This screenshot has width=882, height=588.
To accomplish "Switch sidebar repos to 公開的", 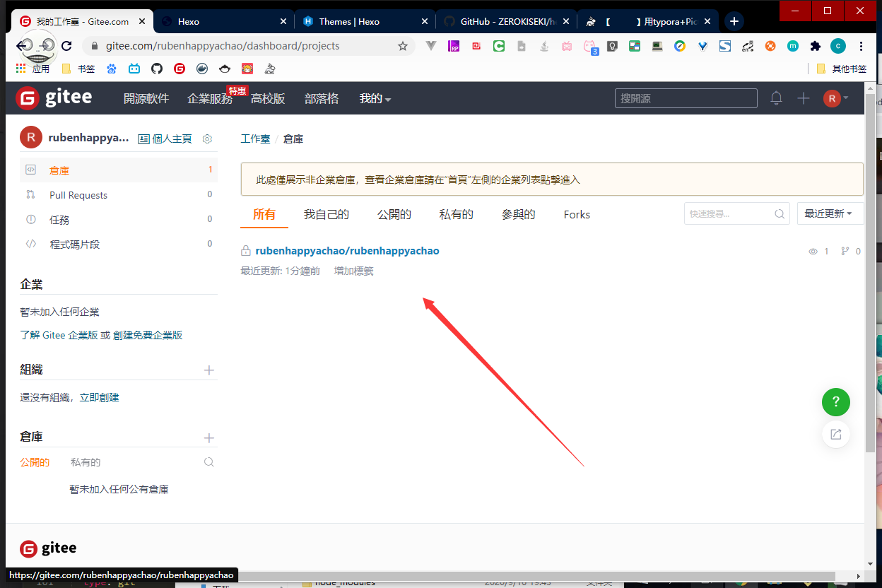I will 35,462.
